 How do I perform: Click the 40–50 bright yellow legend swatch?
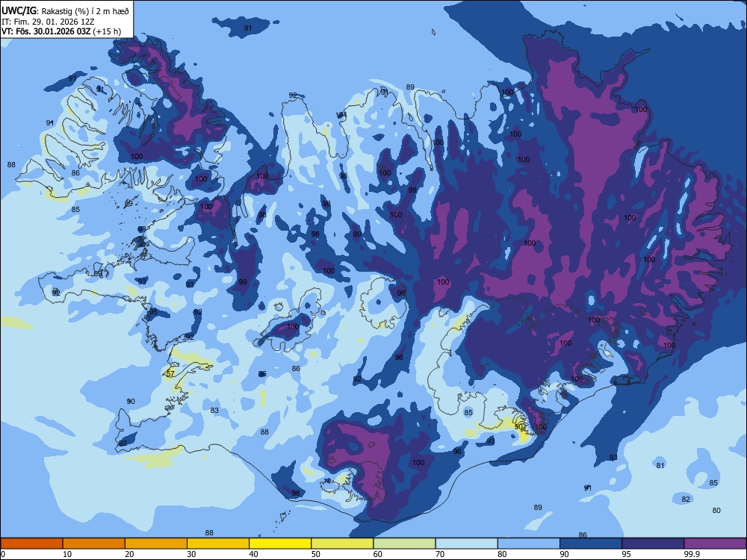tap(280, 544)
